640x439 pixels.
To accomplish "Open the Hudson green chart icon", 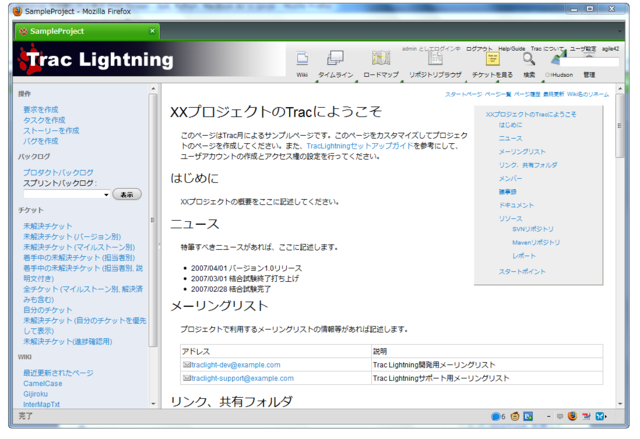I will point(556,59).
